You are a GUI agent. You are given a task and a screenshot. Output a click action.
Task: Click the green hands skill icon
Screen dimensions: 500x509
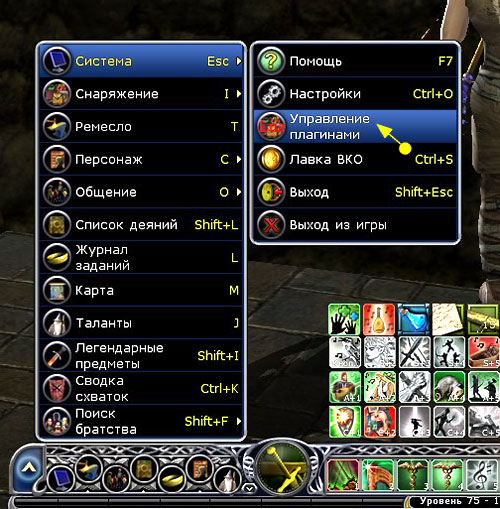[x=344, y=319]
